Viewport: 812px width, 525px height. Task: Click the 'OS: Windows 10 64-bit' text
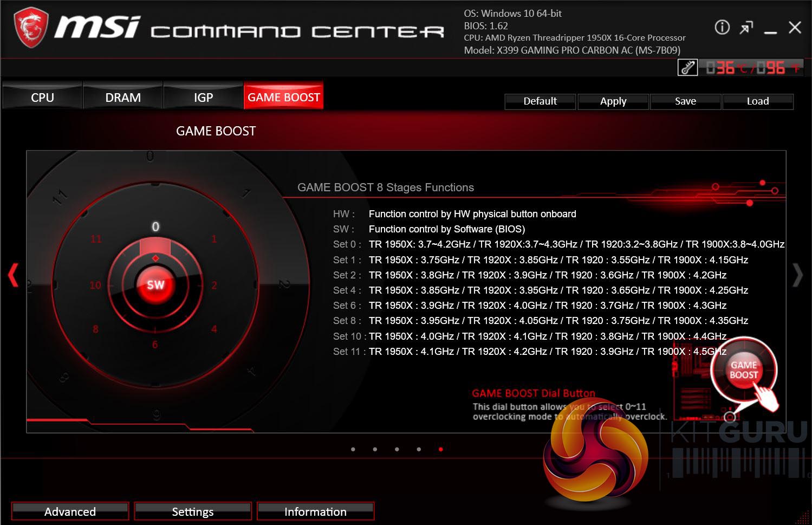point(513,14)
